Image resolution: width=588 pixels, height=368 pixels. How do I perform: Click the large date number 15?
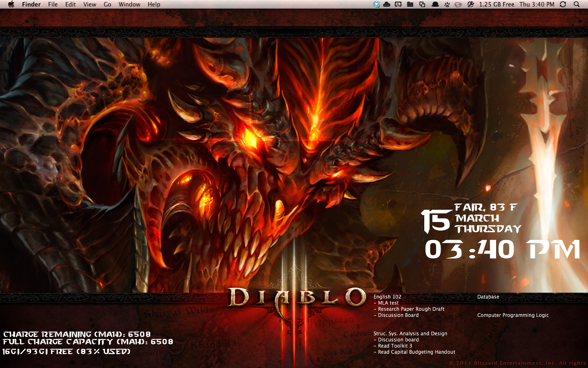click(x=437, y=221)
